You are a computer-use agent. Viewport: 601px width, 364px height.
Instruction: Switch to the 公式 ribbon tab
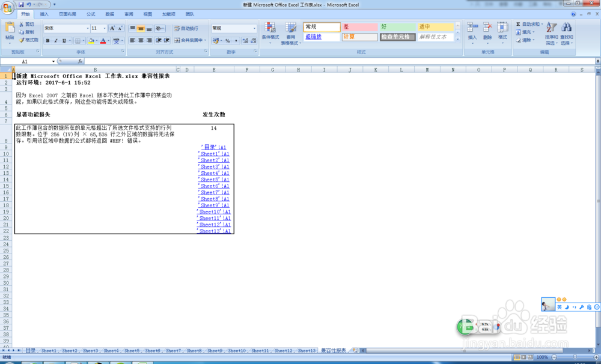91,14
